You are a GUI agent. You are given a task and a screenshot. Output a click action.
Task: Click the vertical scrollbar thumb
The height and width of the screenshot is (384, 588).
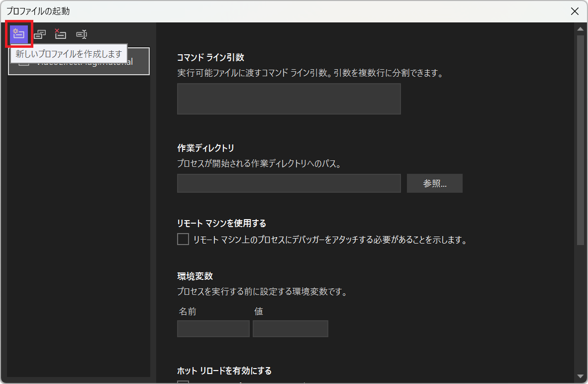(580, 140)
